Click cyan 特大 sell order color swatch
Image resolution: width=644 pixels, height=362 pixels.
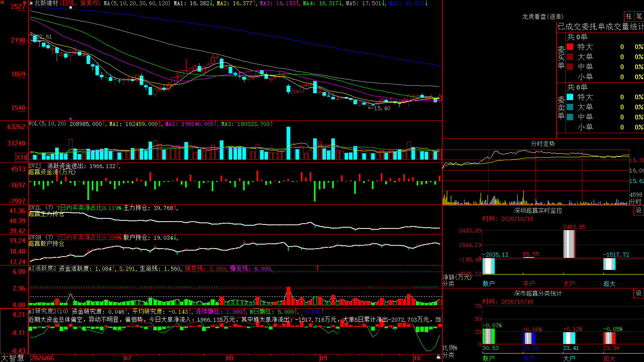pos(570,97)
